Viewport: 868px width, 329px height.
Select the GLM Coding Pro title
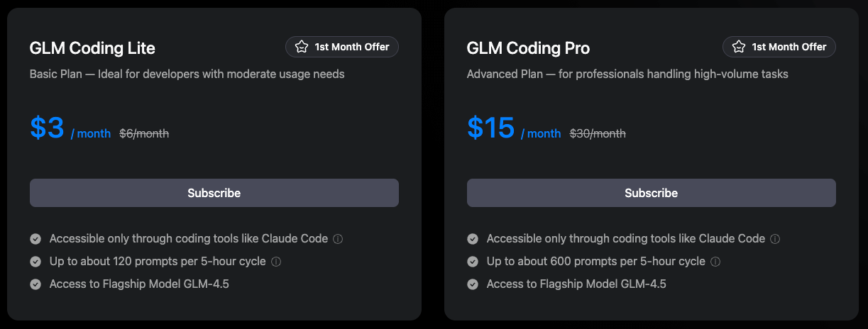point(528,48)
